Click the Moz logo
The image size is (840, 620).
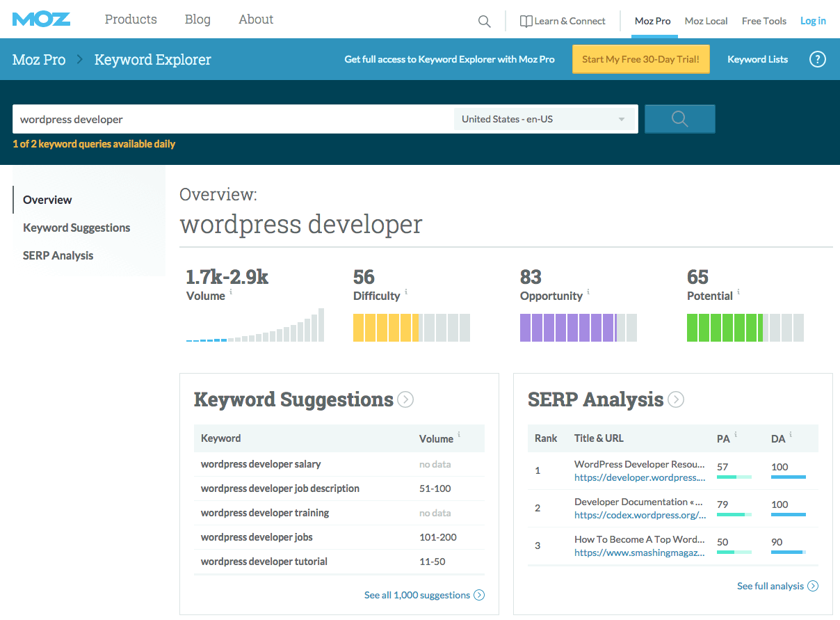point(41,19)
